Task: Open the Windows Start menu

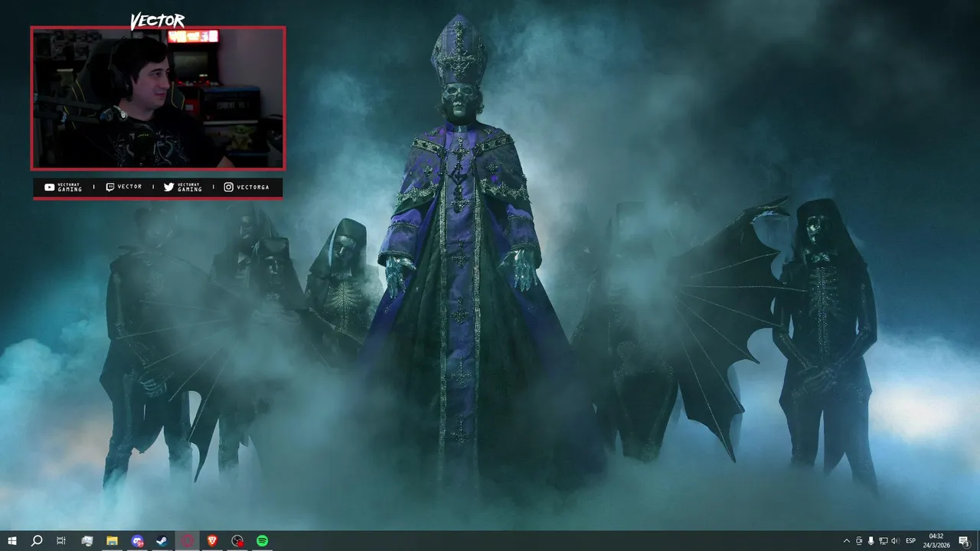Action: point(12,541)
